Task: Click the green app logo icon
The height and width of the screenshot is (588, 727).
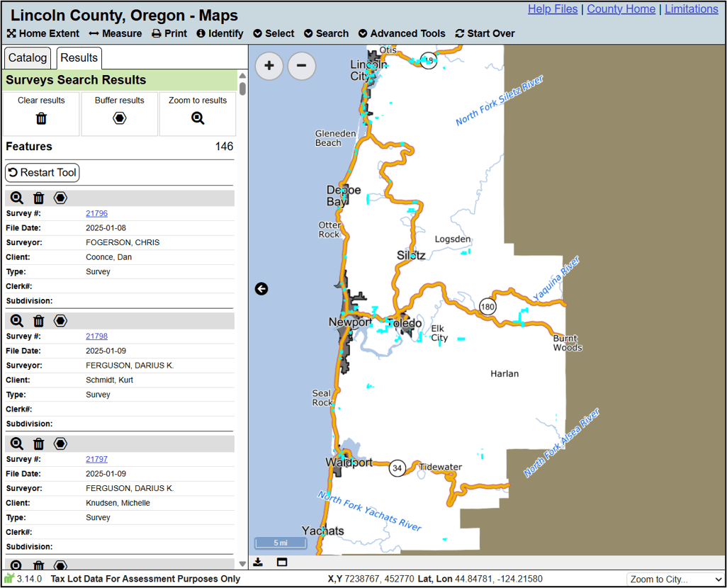Action: (x=9, y=578)
